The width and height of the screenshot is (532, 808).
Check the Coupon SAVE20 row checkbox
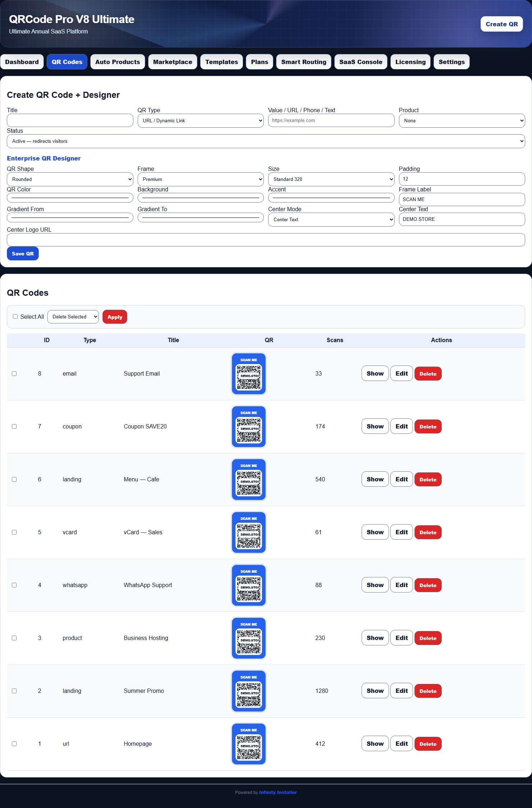pos(14,427)
